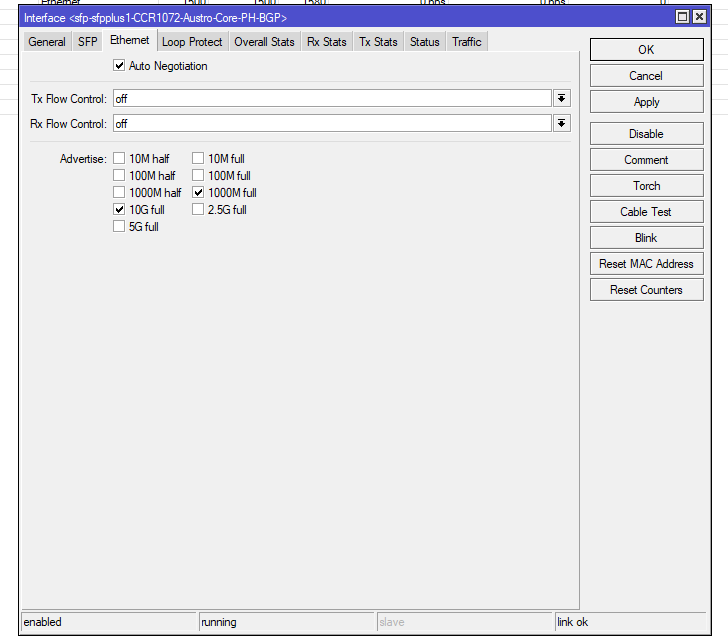Screen dimensions: 728x643
Task: Uncheck the 10G full checkbox
Action: (119, 209)
